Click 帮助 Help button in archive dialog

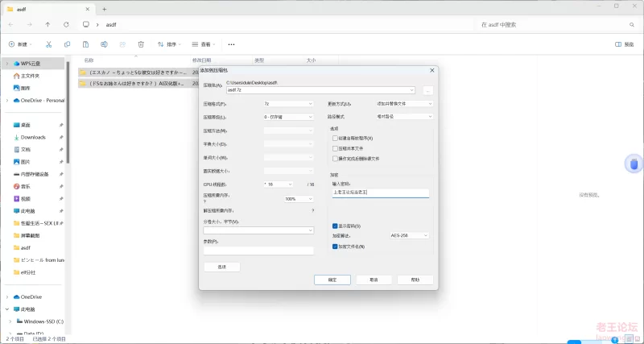coord(415,280)
